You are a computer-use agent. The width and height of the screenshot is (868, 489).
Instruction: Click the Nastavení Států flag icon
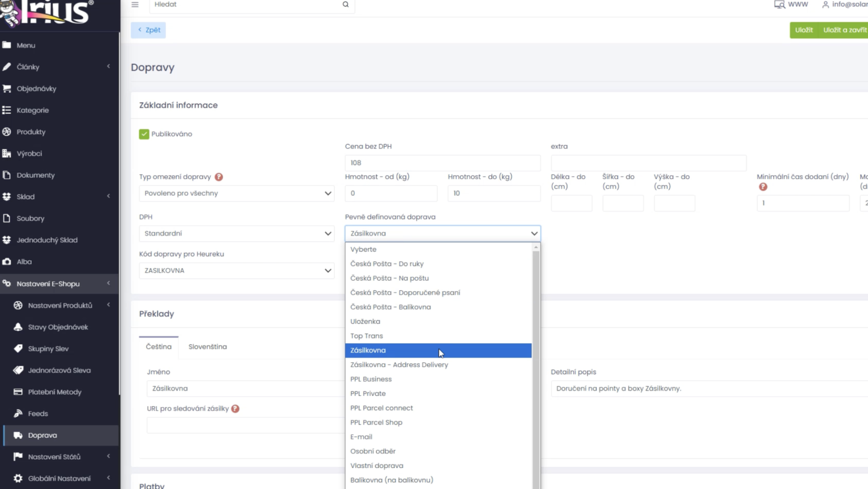click(18, 456)
